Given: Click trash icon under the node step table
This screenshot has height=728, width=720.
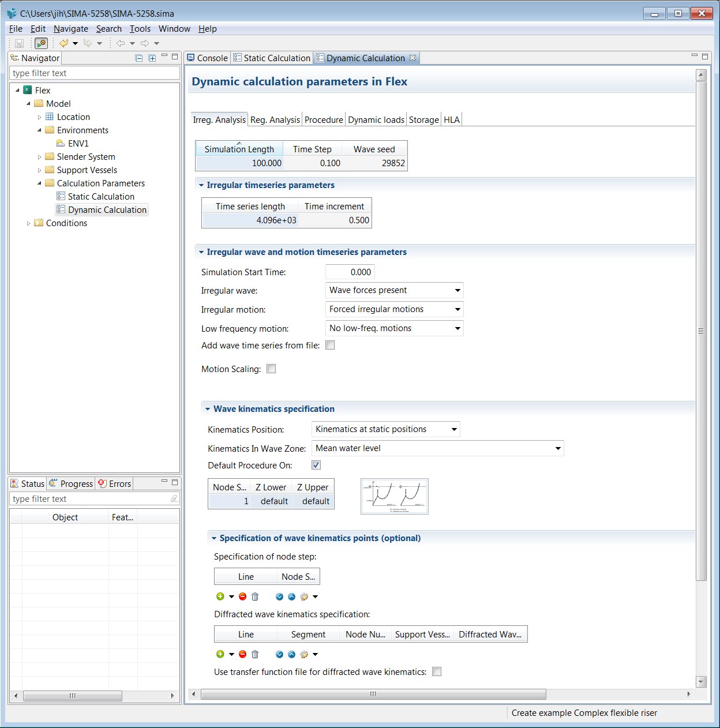Looking at the screenshot, I should pos(255,596).
